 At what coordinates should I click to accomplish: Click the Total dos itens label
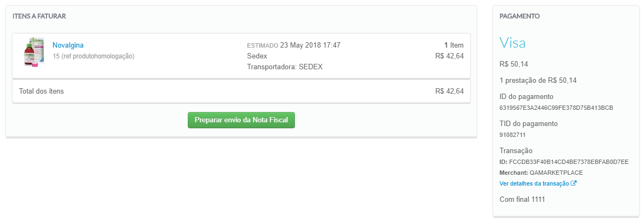41,91
